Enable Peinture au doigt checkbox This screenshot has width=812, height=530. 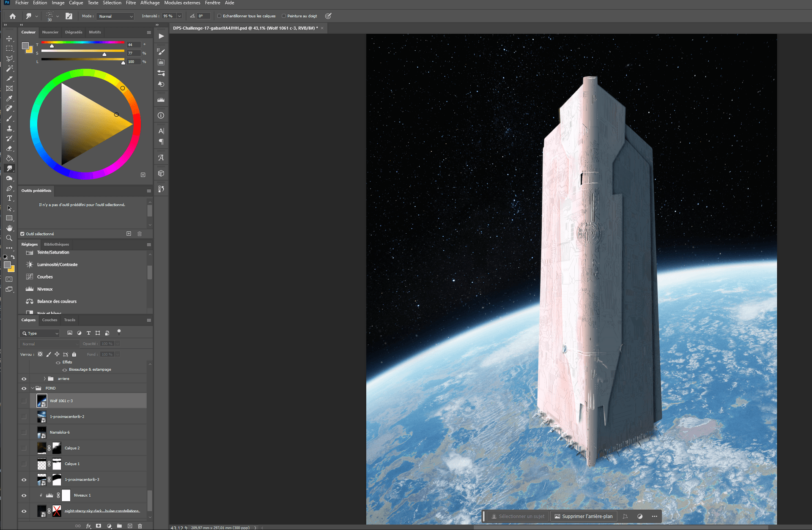point(284,16)
